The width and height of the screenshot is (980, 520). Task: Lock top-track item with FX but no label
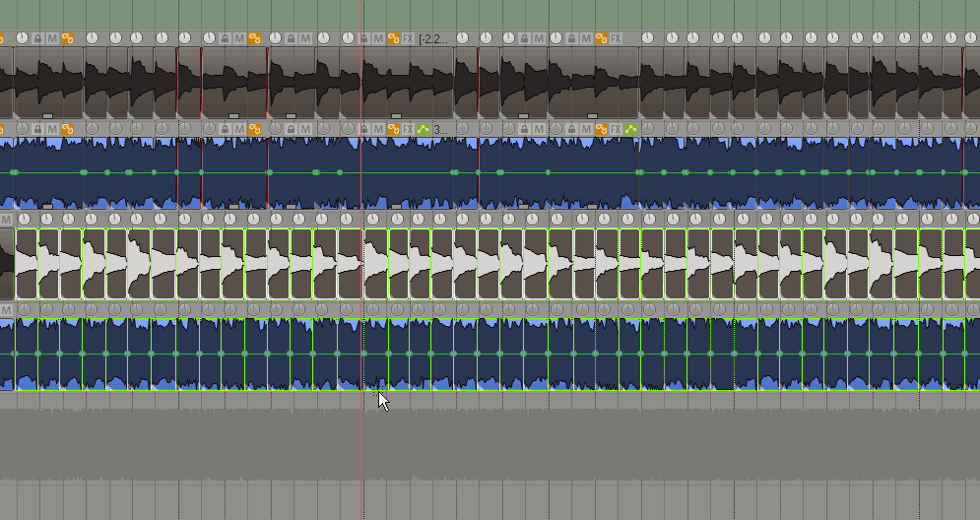tap(571, 38)
